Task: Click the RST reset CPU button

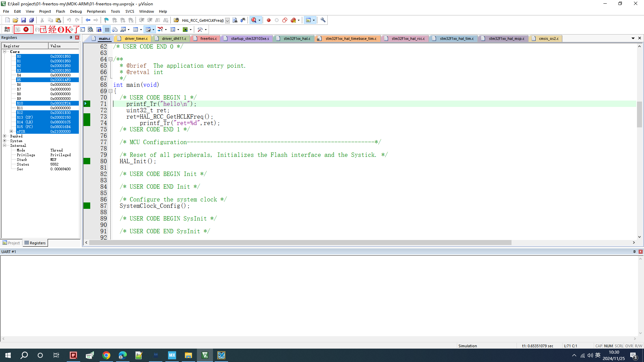Action: (x=7, y=29)
